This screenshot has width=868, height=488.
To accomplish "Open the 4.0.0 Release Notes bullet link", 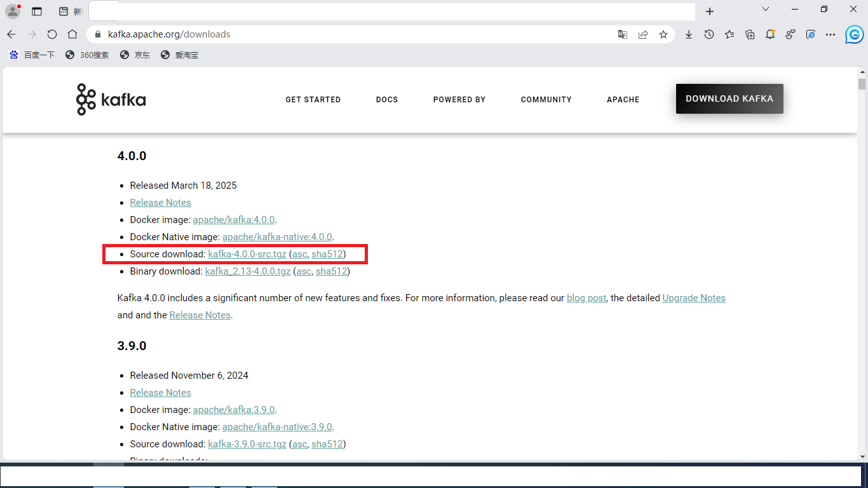I will [x=160, y=203].
